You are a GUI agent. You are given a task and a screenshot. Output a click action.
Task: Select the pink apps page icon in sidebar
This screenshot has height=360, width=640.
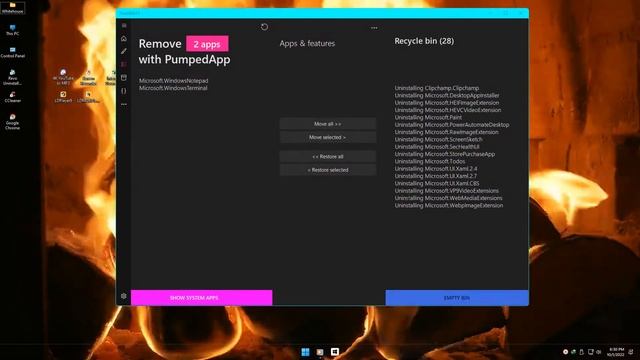[124, 64]
